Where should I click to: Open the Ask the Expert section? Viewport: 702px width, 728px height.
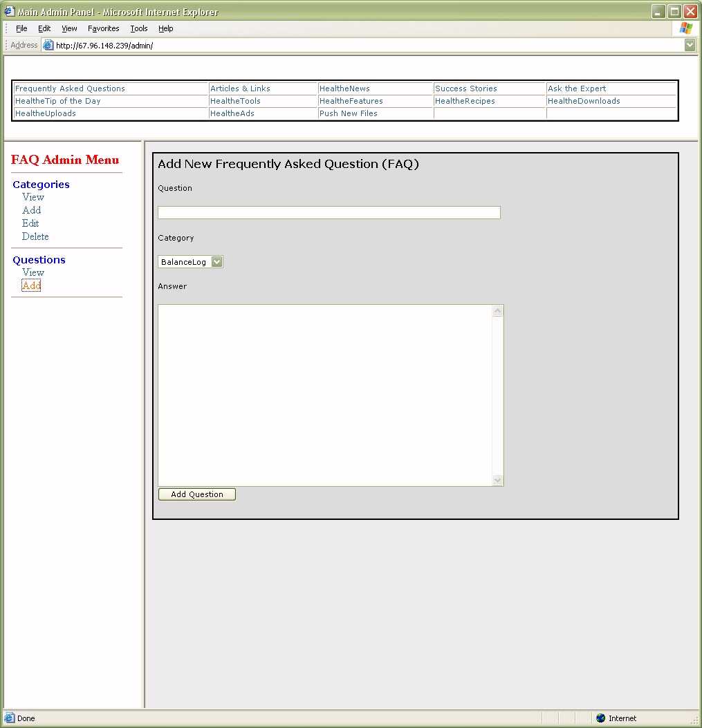pos(576,88)
